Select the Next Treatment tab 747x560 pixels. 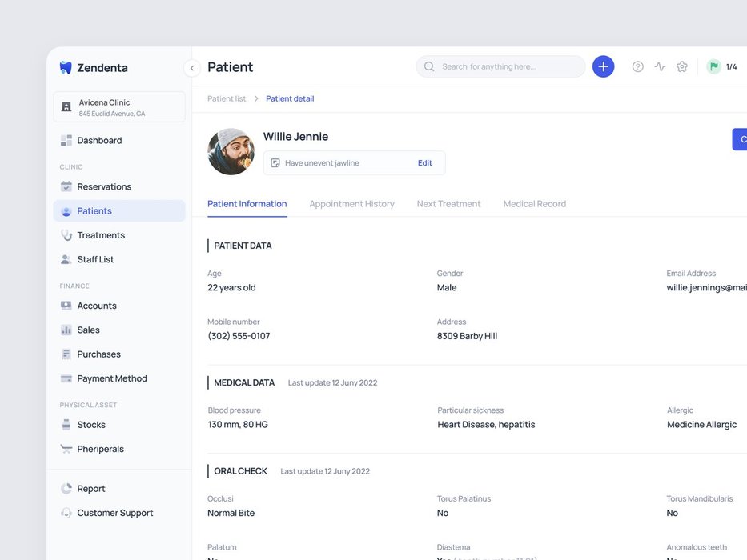[448, 204]
